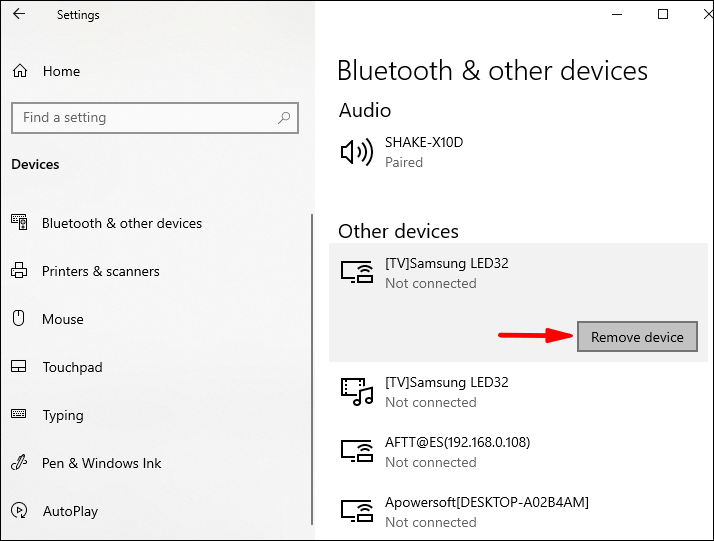The height and width of the screenshot is (541, 714).
Task: Click the Touchpad icon in sidebar
Action: click(19, 367)
